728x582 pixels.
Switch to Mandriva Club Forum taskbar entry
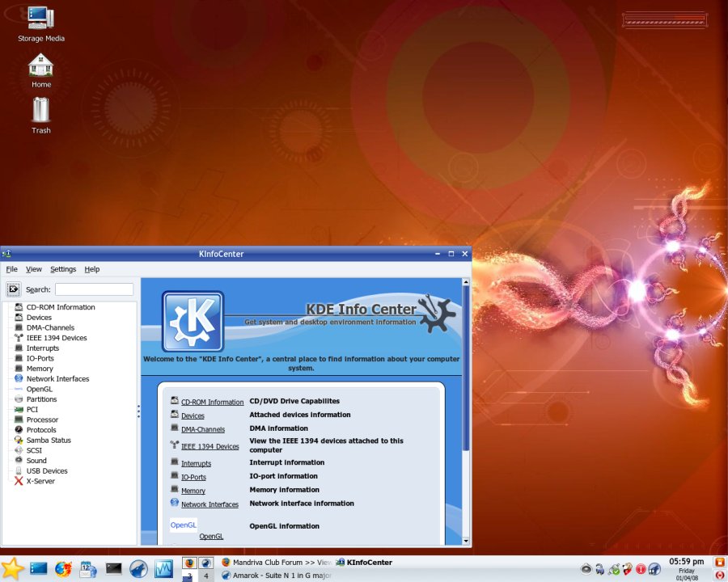point(277,563)
